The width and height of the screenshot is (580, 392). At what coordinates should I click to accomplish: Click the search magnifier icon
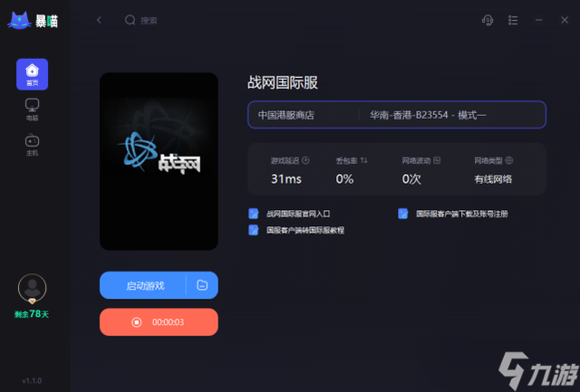tap(130, 20)
